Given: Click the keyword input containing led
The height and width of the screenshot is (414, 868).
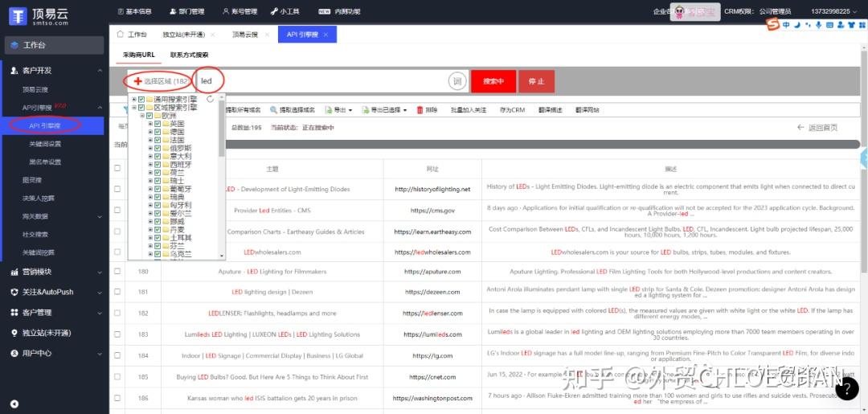Looking at the screenshot, I should (321, 81).
